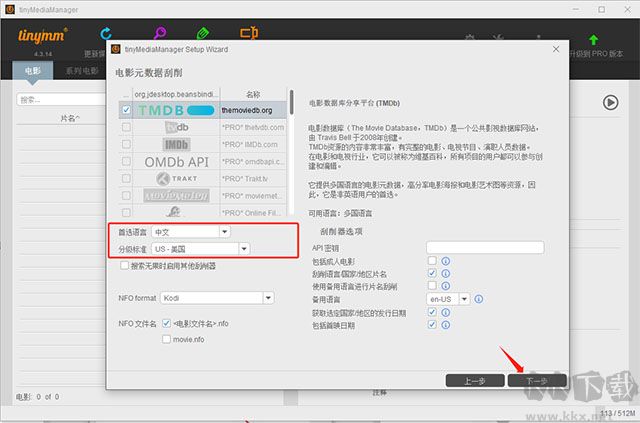
Task: Select the tvdb logo in scraper list
Action: coord(176,127)
